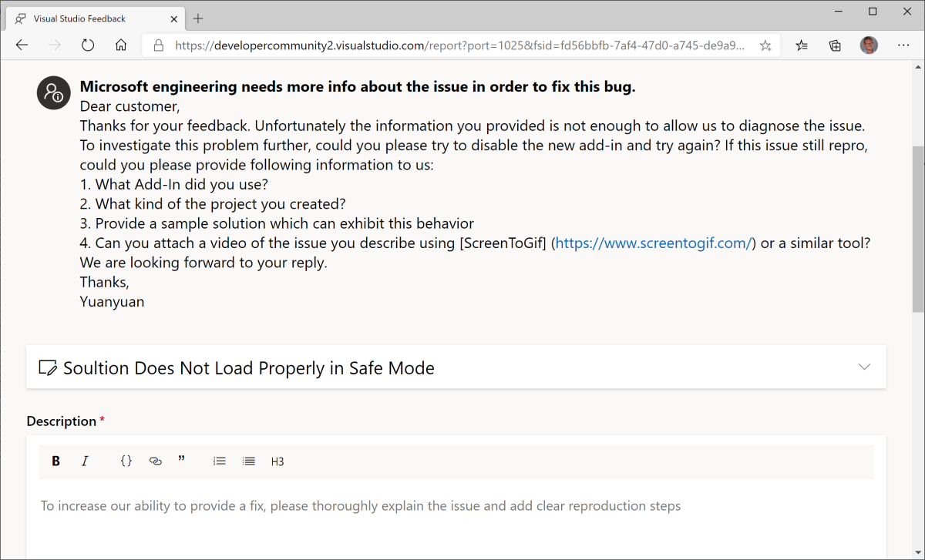Apply the H3 heading style
Viewport: 925px width, 560px height.
[x=277, y=461]
